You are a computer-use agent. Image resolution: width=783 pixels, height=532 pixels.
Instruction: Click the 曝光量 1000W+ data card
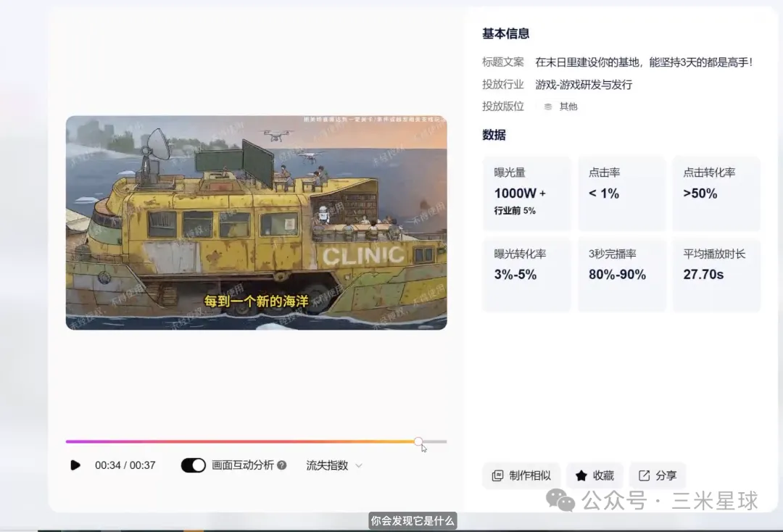click(x=526, y=194)
